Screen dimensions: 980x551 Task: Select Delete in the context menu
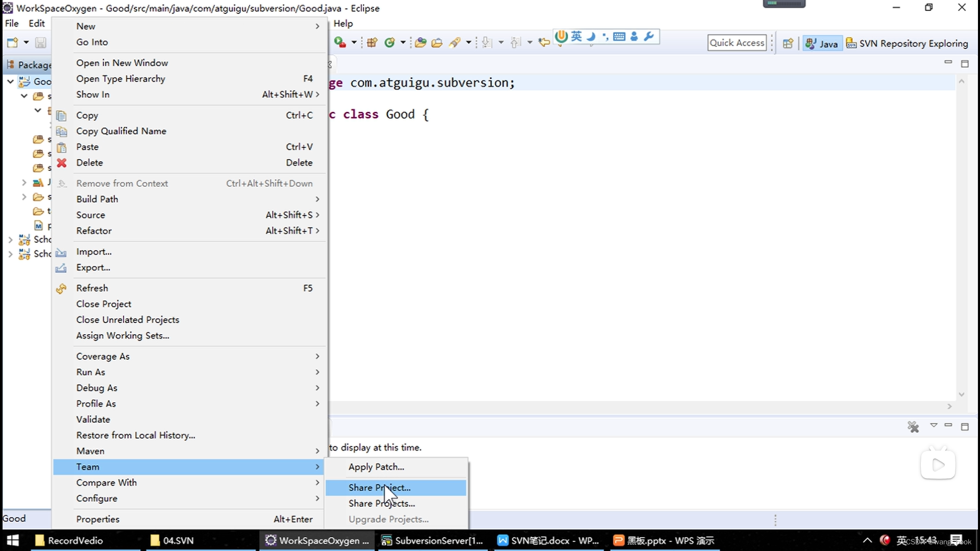click(x=189, y=163)
